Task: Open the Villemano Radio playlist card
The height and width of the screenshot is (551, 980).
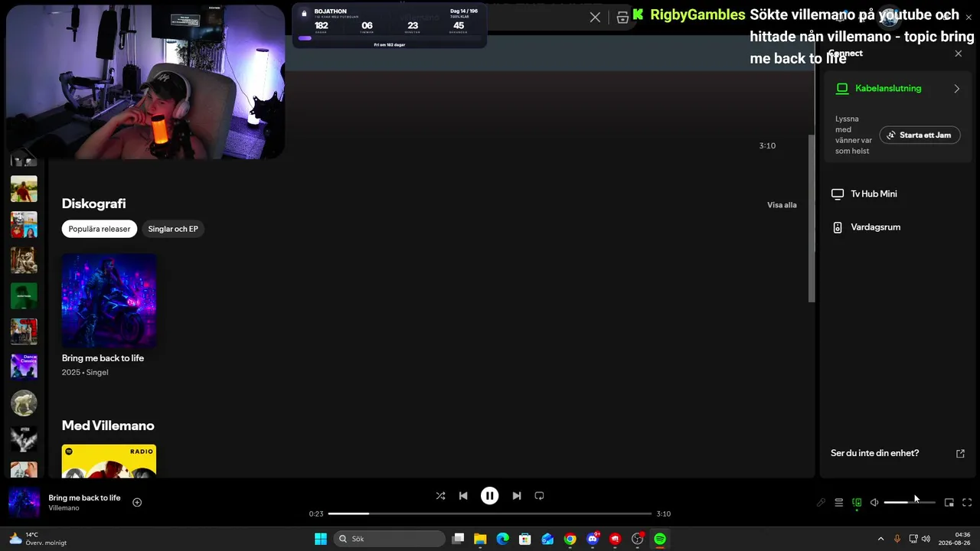Action: coord(109,461)
